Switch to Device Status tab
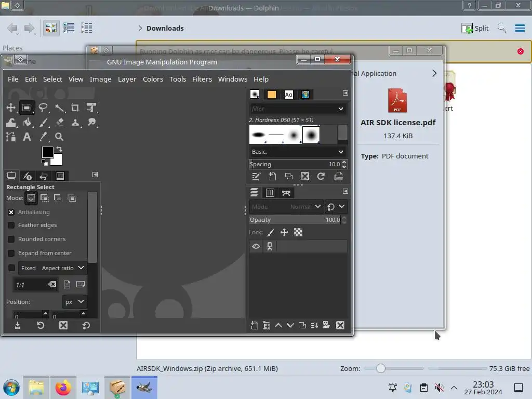 point(28,176)
